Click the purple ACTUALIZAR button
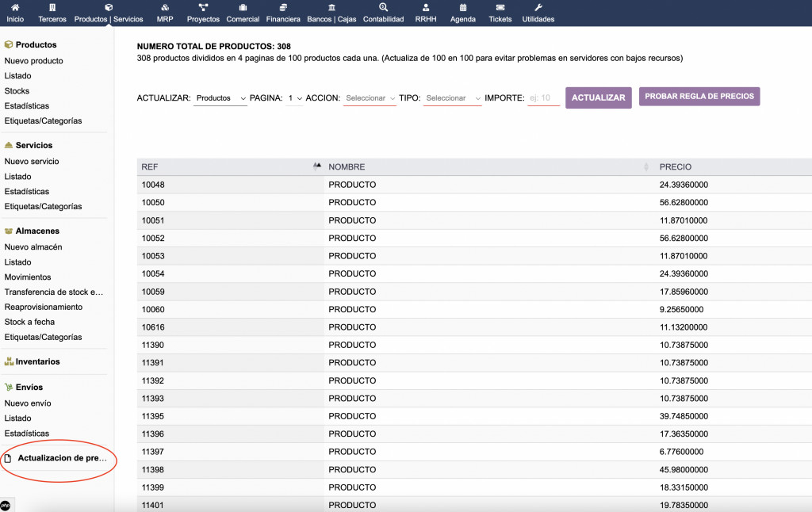This screenshot has height=512, width=812. 598,97
